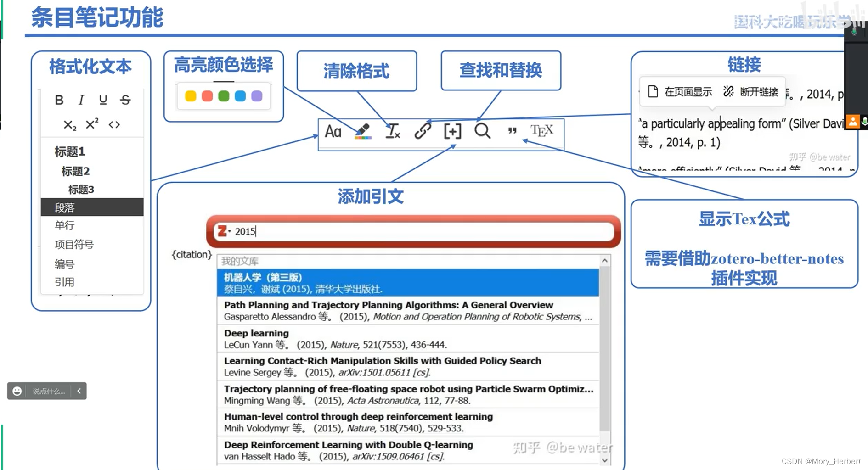The width and height of the screenshot is (868, 470).
Task: Click quoted text 'a particularly appealing form'
Action: point(711,123)
